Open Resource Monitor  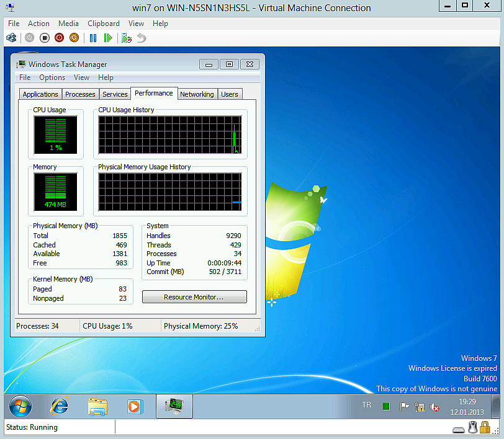click(x=194, y=296)
